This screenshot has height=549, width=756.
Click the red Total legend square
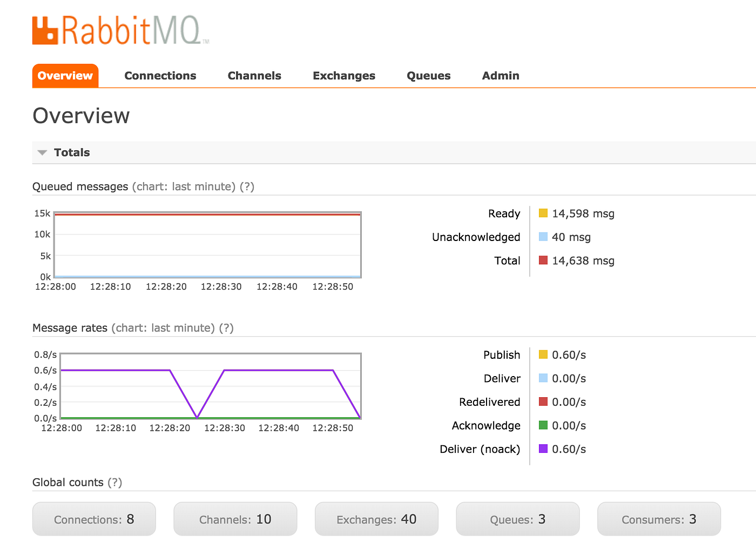pyautogui.click(x=542, y=260)
